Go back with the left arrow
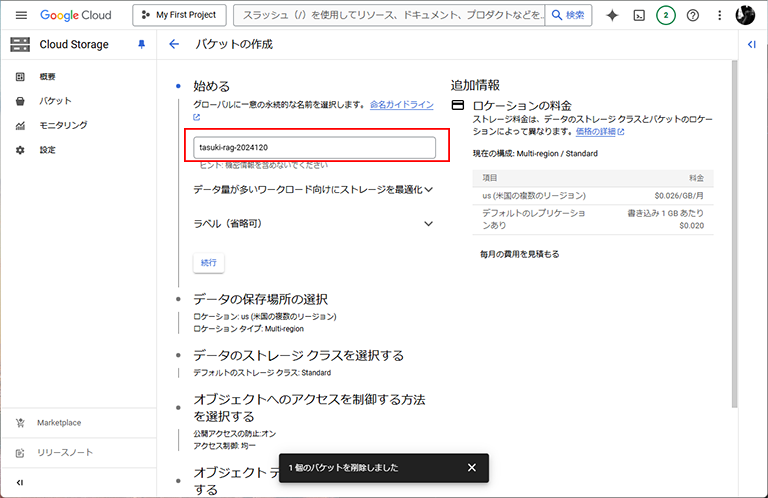 coord(174,45)
